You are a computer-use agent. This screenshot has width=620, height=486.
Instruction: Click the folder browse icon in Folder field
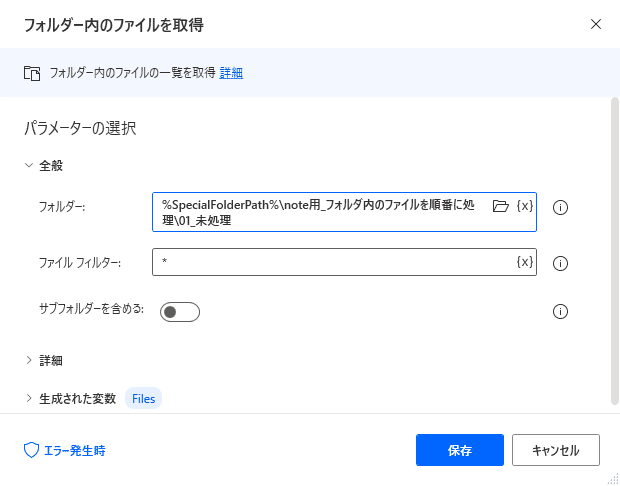(x=501, y=206)
